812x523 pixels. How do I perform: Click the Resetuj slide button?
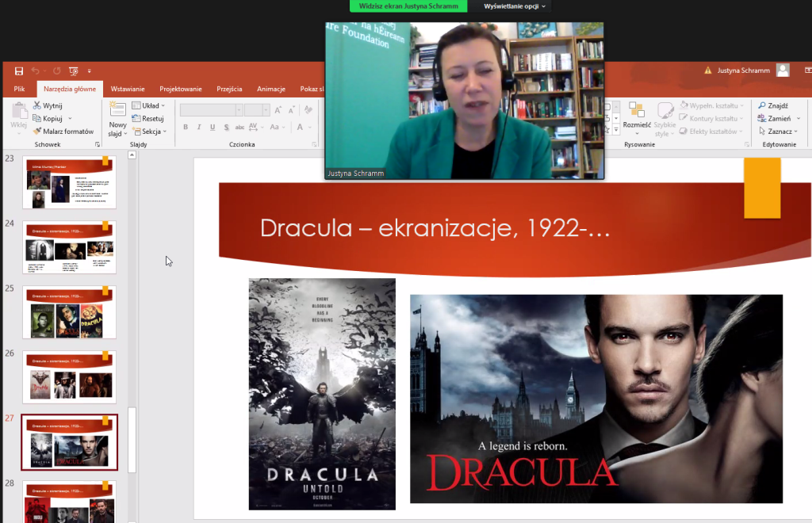click(147, 118)
